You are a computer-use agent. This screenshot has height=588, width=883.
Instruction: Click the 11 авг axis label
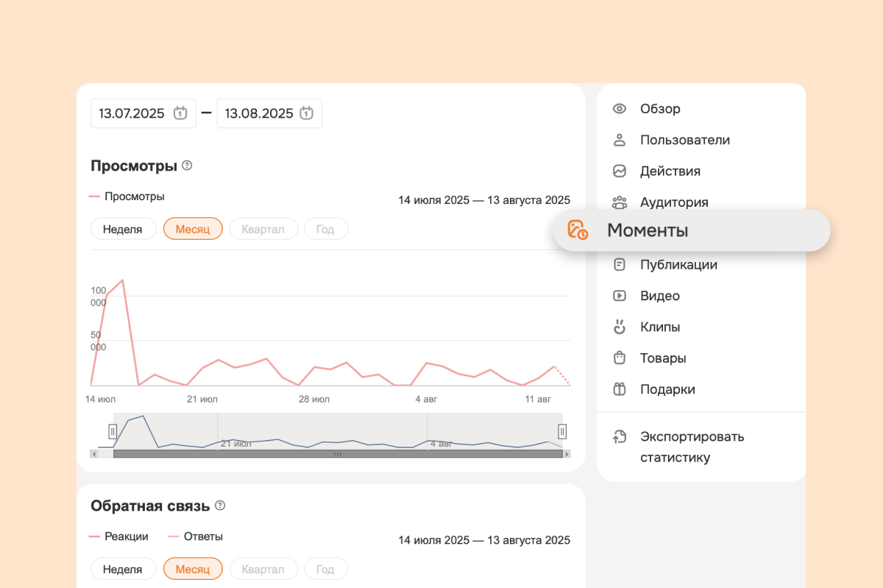click(538, 399)
